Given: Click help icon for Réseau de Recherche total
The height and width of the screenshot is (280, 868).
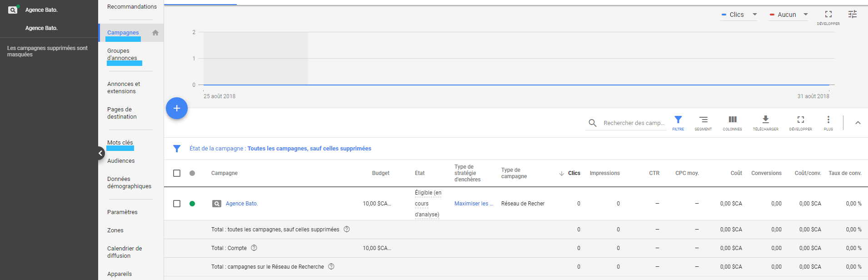Looking at the screenshot, I should pyautogui.click(x=331, y=266).
